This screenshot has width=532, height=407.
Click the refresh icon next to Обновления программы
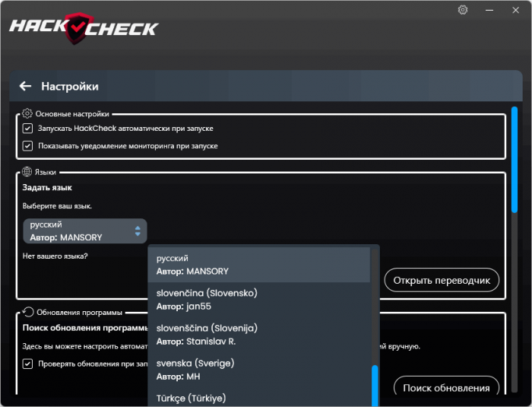point(28,312)
